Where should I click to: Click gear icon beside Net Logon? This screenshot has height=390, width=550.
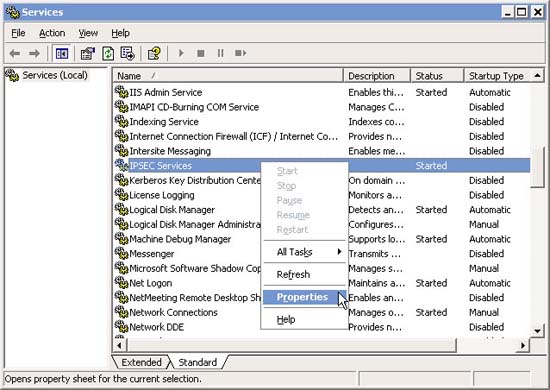click(x=121, y=283)
